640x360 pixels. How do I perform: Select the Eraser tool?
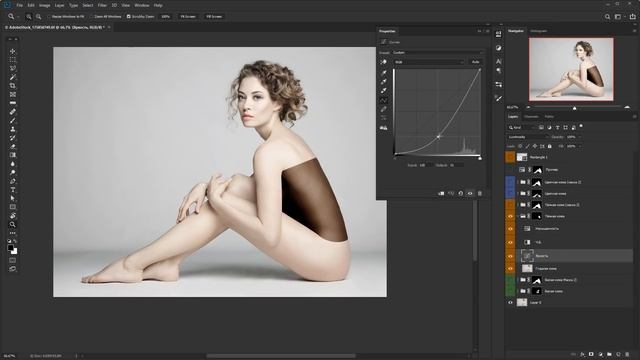[x=13, y=146]
